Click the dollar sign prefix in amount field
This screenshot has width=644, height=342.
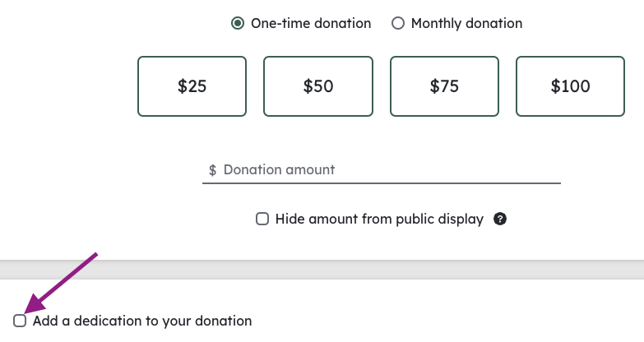[x=212, y=170]
